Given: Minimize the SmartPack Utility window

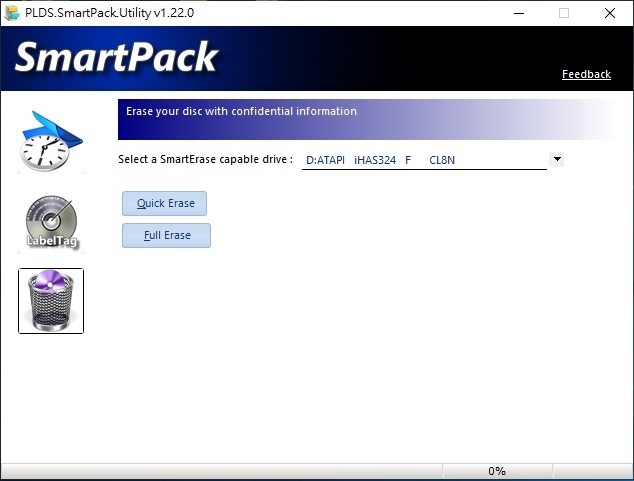Looking at the screenshot, I should [x=519, y=13].
